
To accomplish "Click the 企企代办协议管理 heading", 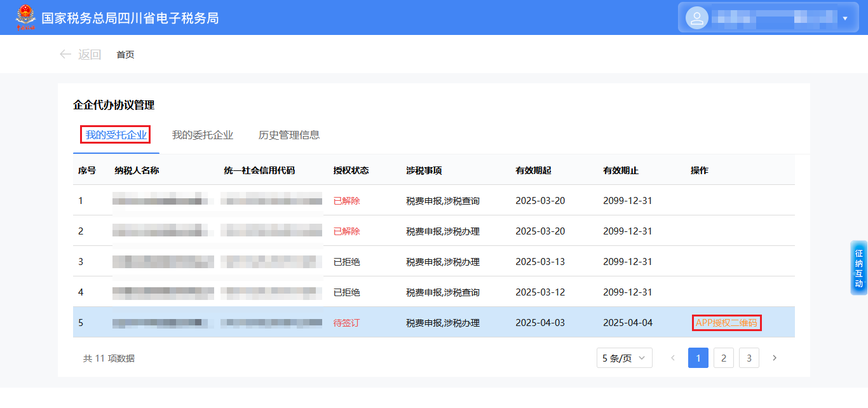I will point(114,105).
